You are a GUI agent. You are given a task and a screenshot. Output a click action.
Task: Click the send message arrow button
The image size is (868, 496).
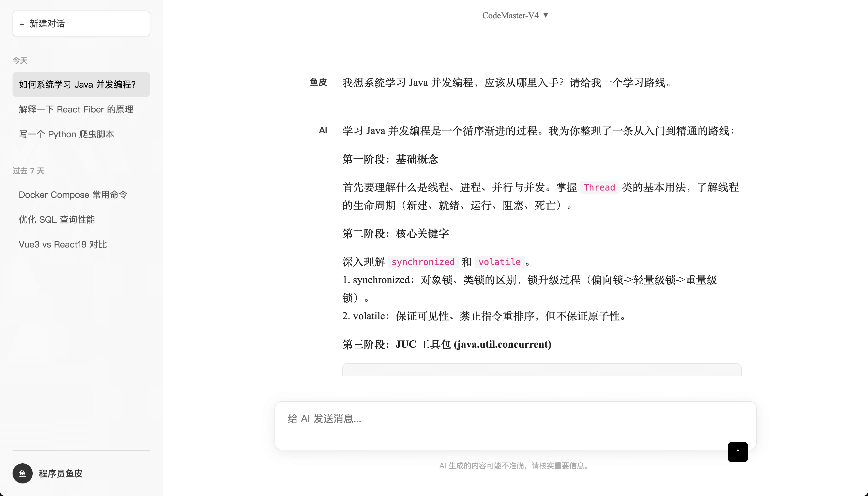[737, 452]
